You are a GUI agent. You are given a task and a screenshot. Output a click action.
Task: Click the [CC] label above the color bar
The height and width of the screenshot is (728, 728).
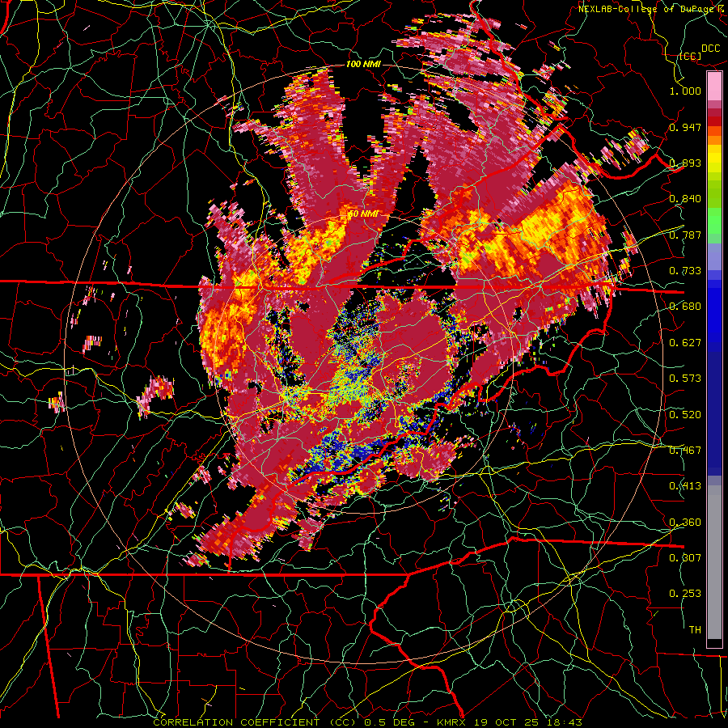point(690,56)
